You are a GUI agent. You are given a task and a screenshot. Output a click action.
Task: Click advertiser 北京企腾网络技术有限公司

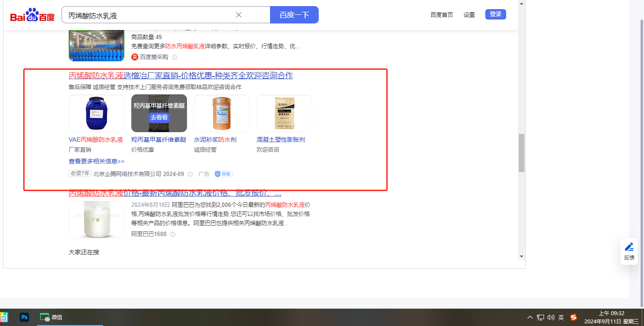coord(127,174)
